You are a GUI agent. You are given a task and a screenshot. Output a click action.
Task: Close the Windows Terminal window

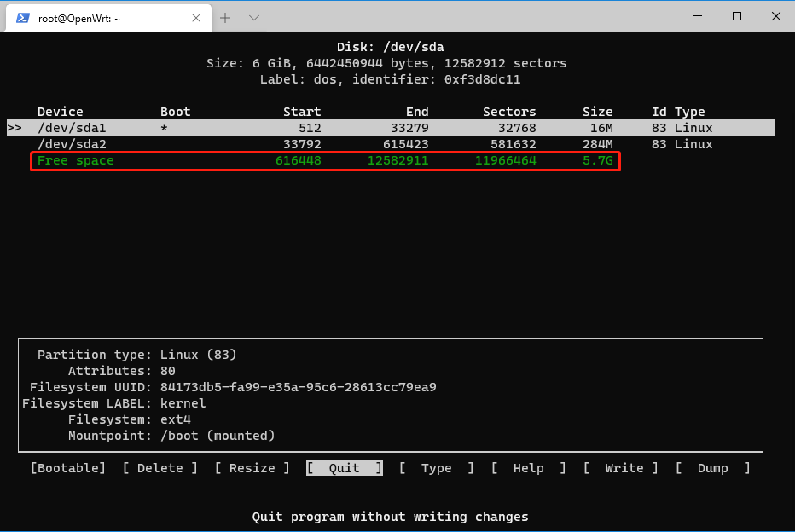775,17
